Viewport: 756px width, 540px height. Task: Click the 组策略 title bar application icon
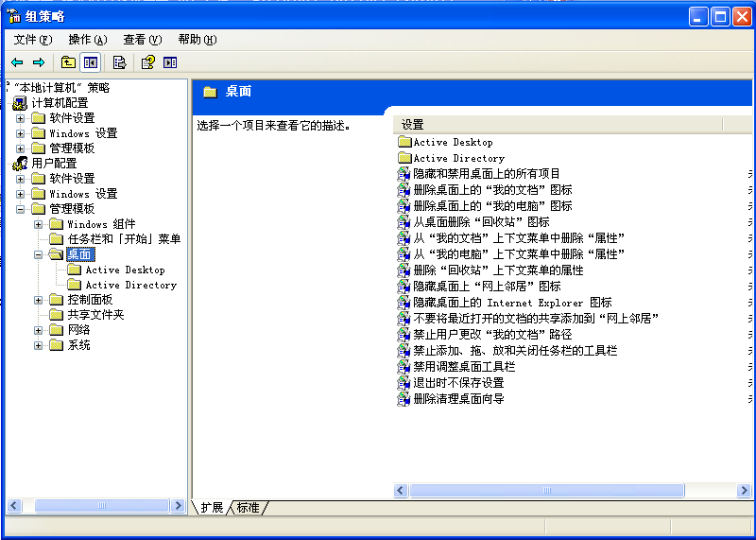tap(14, 16)
